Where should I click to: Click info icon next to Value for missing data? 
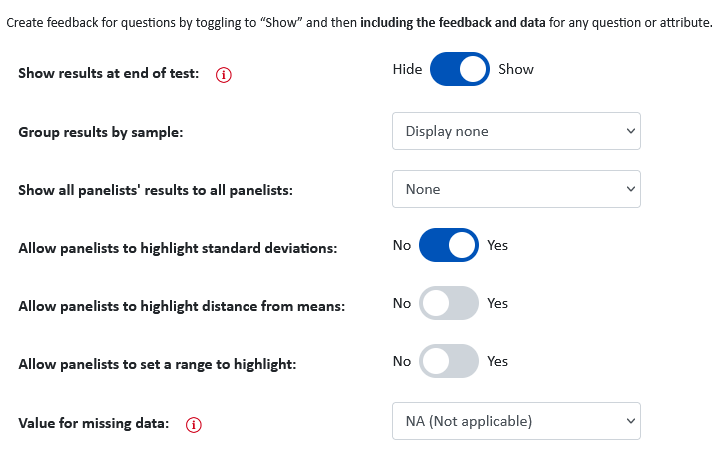click(x=194, y=424)
